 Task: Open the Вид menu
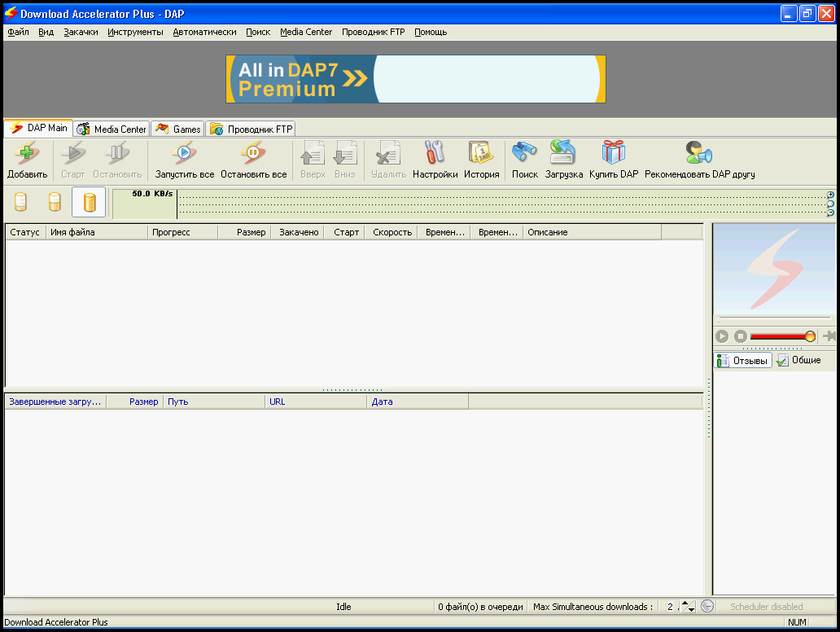click(46, 32)
